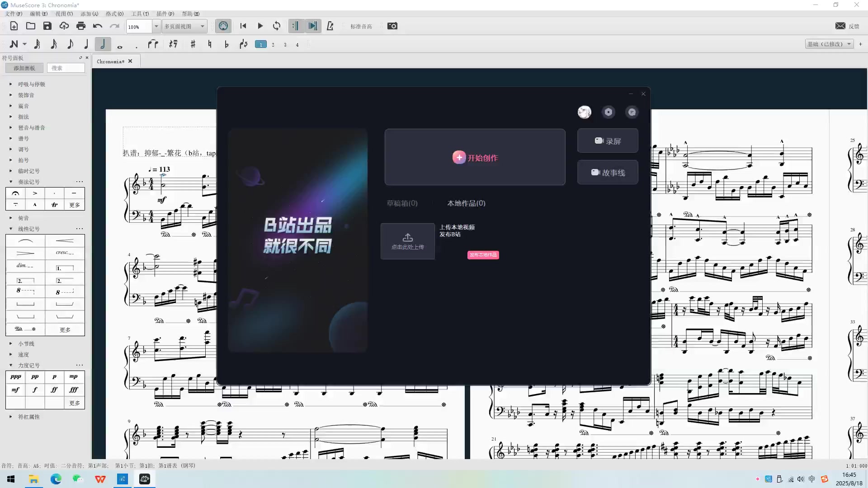Image resolution: width=868 pixels, height=488 pixels.
Task: Open Microsoft Edge from the taskbar
Action: pos(56,479)
